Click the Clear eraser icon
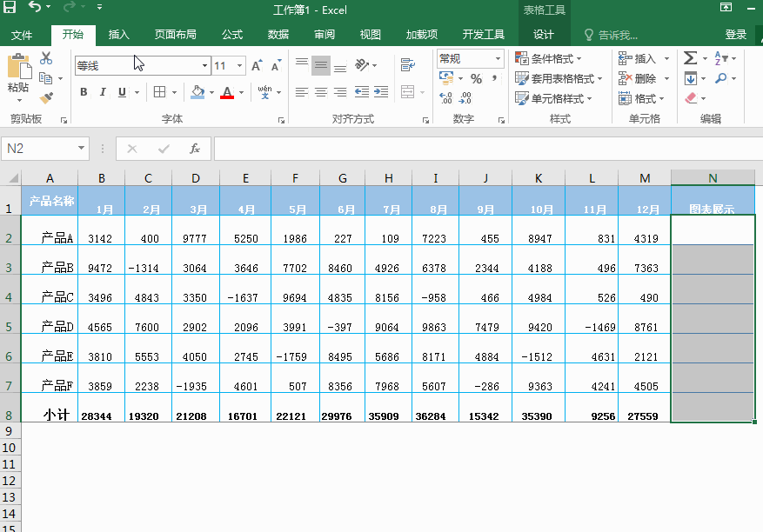The height and width of the screenshot is (532, 763). (691, 98)
